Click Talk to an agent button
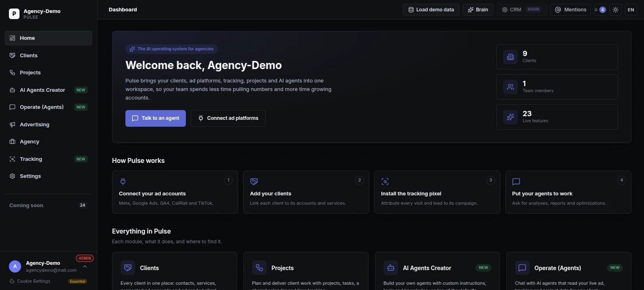644x290 pixels. coord(155,118)
